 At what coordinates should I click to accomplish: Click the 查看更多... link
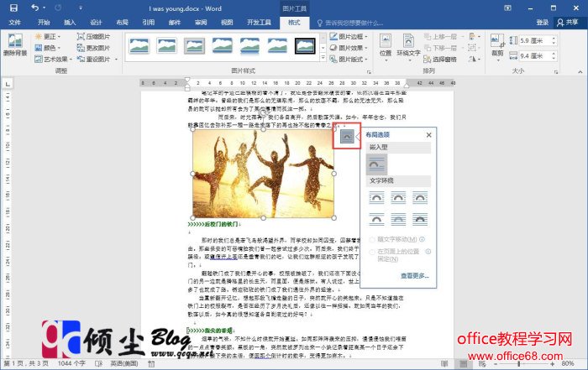415,276
